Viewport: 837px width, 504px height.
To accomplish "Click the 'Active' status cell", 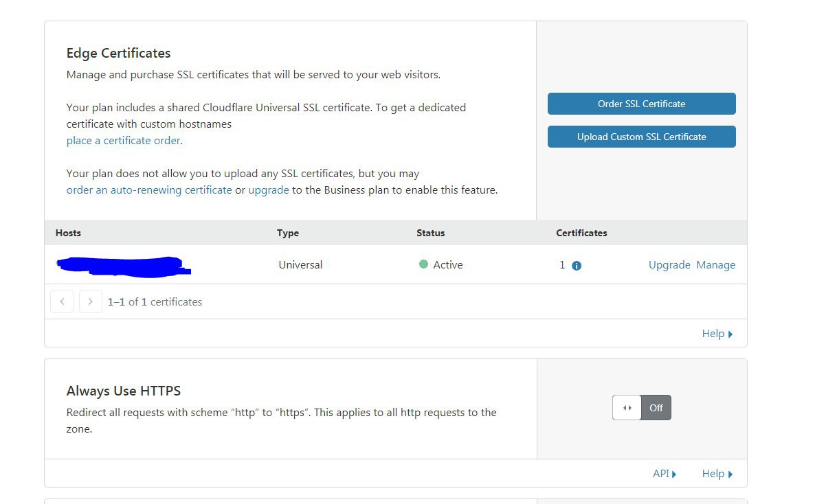I will [441, 265].
